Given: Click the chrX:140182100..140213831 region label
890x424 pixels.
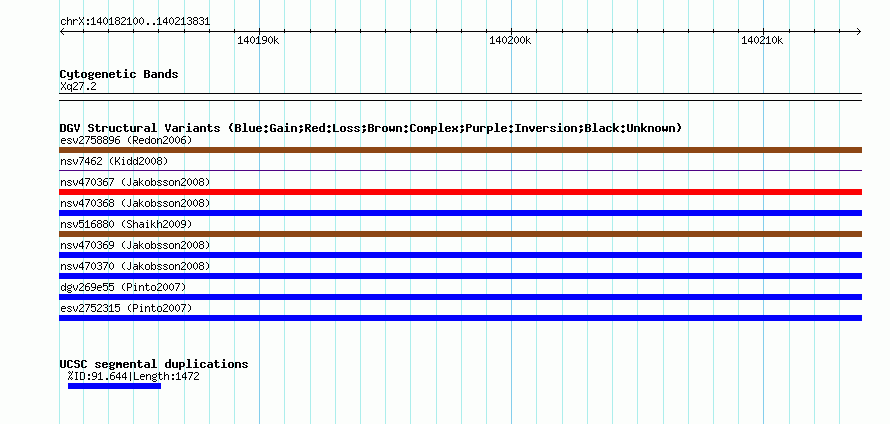Looking at the screenshot, I should coord(135,22).
